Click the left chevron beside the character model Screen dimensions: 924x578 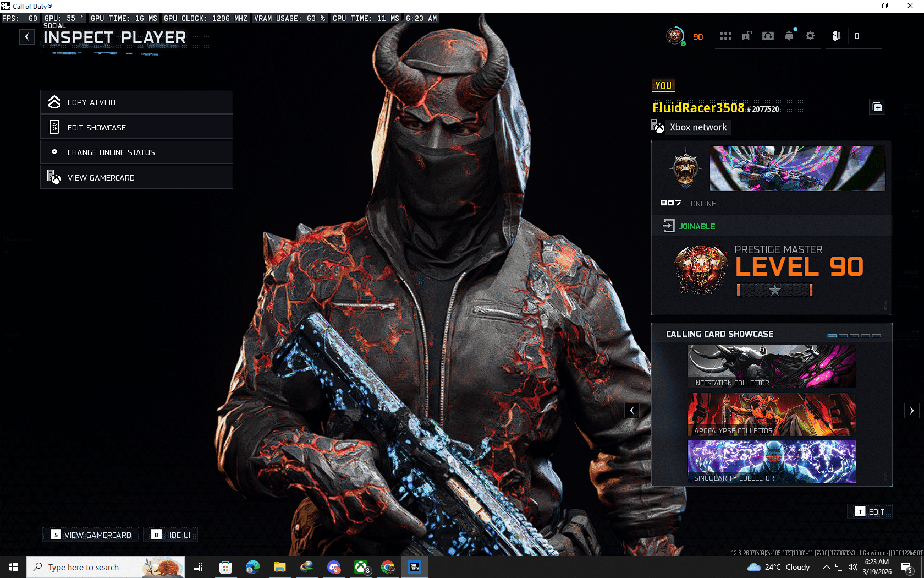click(x=631, y=411)
